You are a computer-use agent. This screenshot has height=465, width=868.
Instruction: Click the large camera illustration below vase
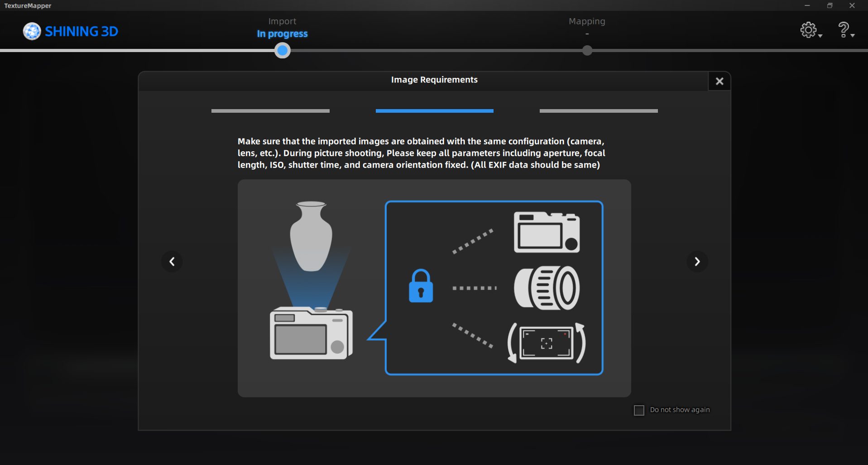311,333
